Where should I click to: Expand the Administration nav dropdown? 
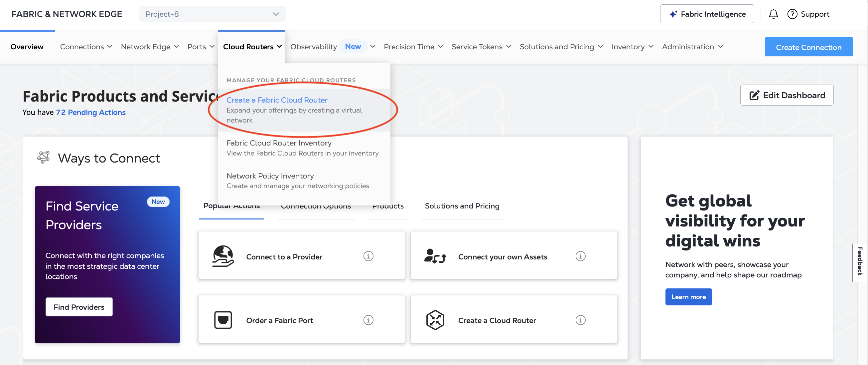click(692, 47)
